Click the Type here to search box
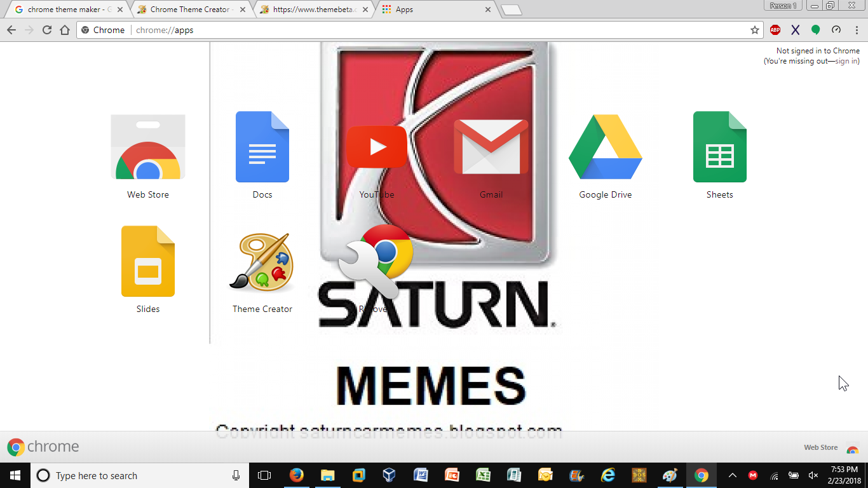 [x=140, y=475]
